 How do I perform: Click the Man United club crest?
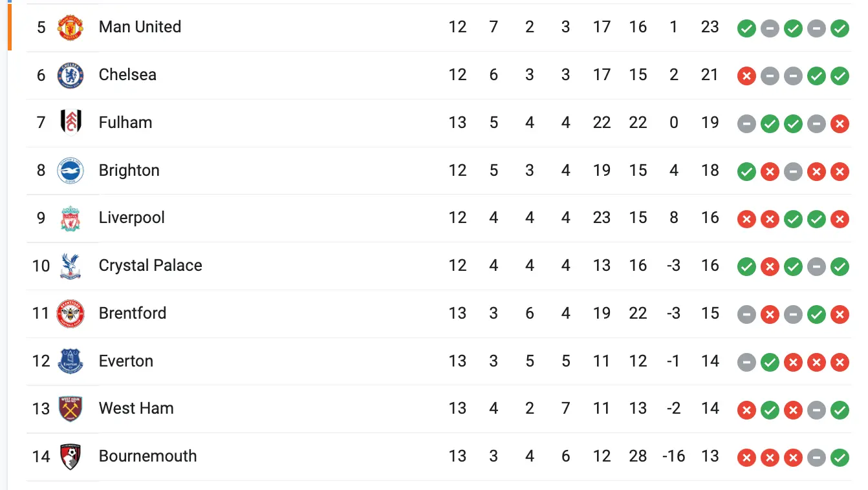[x=71, y=28]
